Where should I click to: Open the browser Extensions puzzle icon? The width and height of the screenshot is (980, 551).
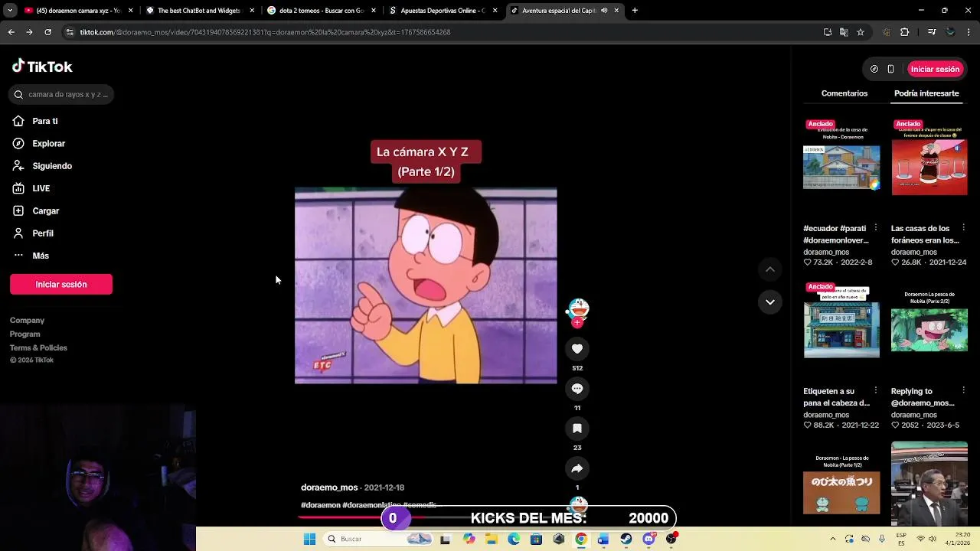[x=905, y=32]
